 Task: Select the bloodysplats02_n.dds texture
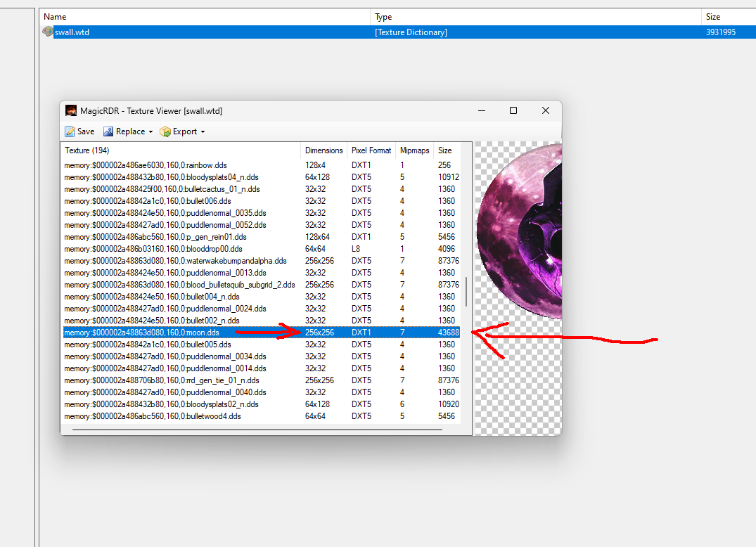pos(262,404)
